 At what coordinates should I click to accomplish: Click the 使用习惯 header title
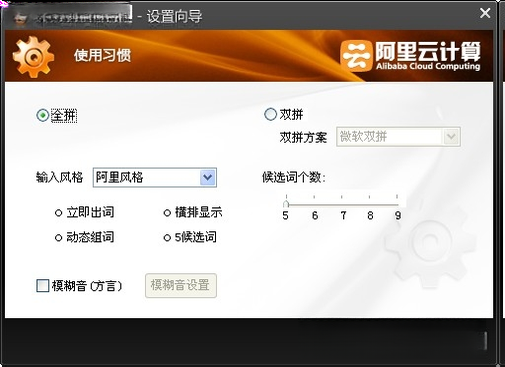point(103,56)
